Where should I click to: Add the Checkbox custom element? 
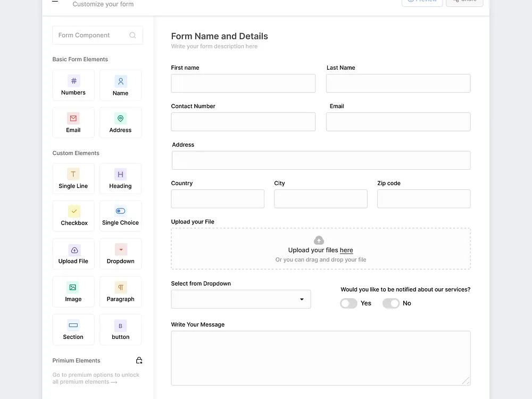point(73,216)
